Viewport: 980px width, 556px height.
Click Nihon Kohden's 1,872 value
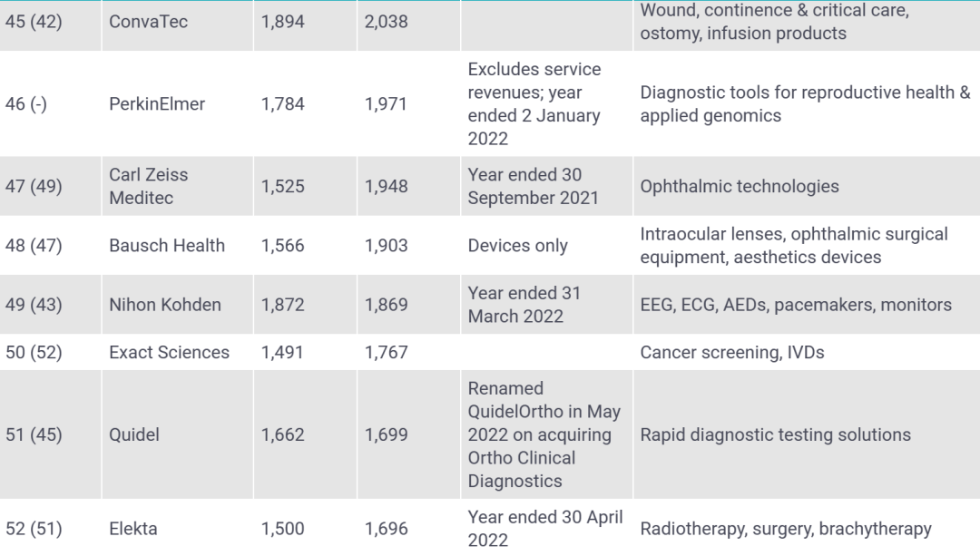(x=282, y=305)
